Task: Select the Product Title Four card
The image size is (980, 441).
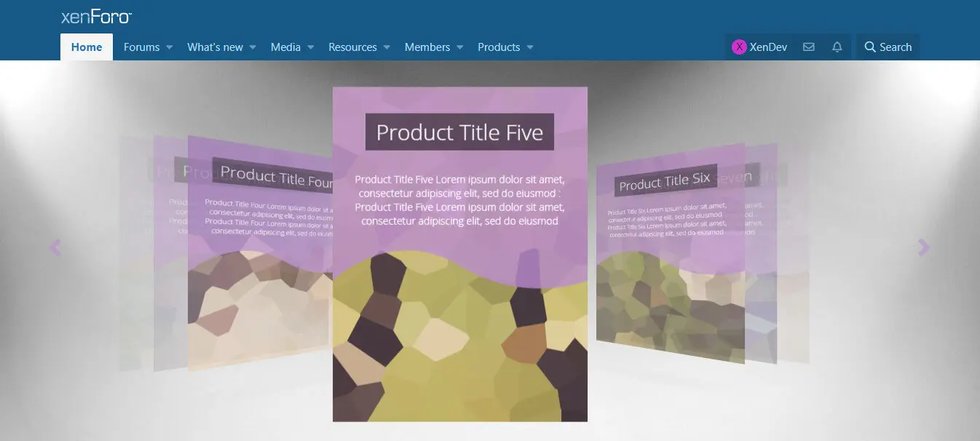Action: (x=260, y=253)
